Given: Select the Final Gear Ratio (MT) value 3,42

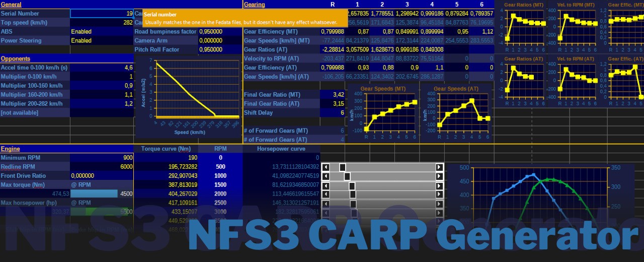Looking at the screenshot, I should (x=333, y=95).
